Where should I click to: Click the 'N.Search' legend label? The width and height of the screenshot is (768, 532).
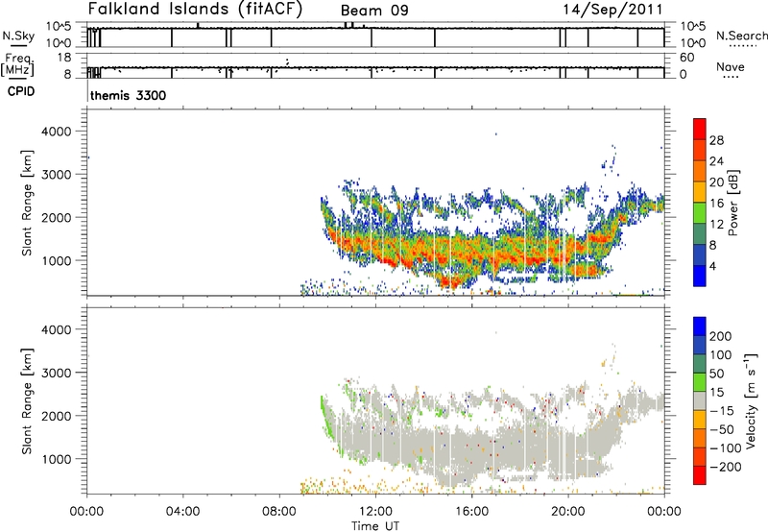click(x=741, y=36)
